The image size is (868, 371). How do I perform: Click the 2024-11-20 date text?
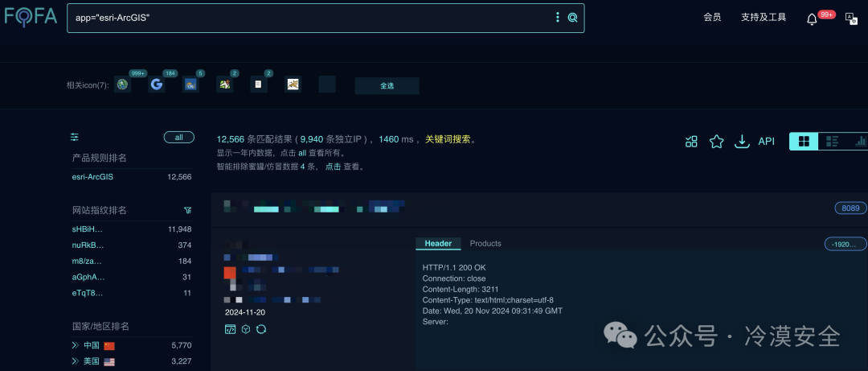(x=244, y=312)
